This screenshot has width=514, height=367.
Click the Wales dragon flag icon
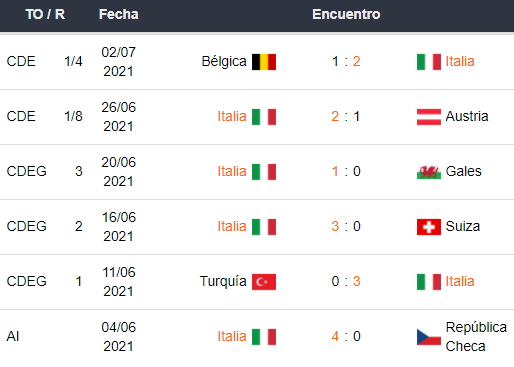(x=429, y=172)
